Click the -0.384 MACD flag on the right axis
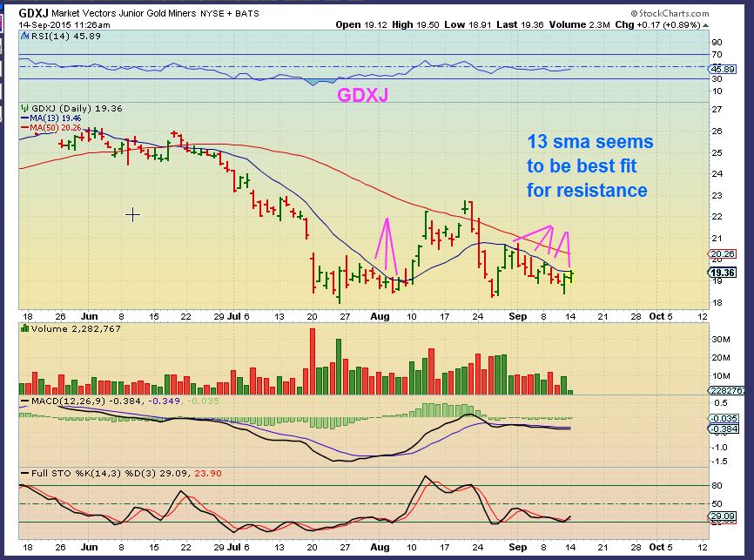This screenshot has height=560, width=754. point(724,428)
